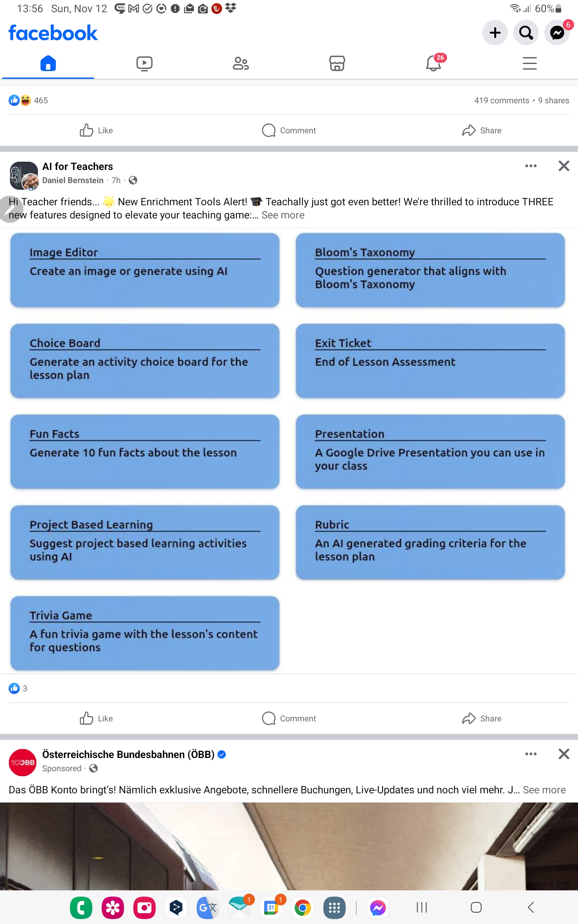Expand "See more" on the ÖBB ad
Viewport: 578px width, 924px height.
[x=544, y=790]
